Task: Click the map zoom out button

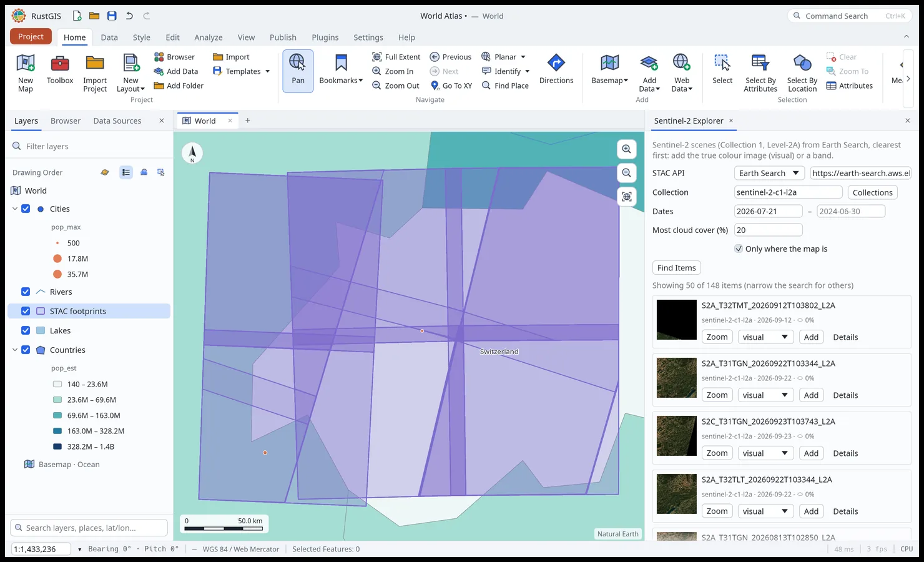Action: click(626, 173)
